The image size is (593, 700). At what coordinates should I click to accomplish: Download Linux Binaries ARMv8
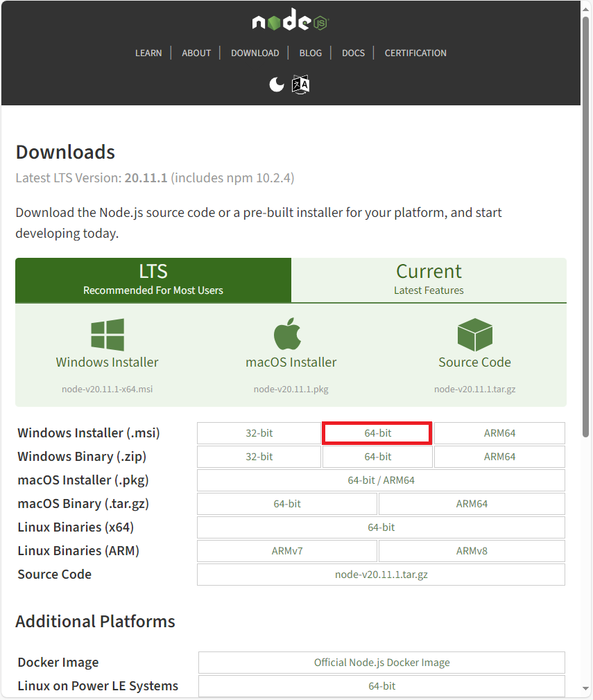click(472, 551)
